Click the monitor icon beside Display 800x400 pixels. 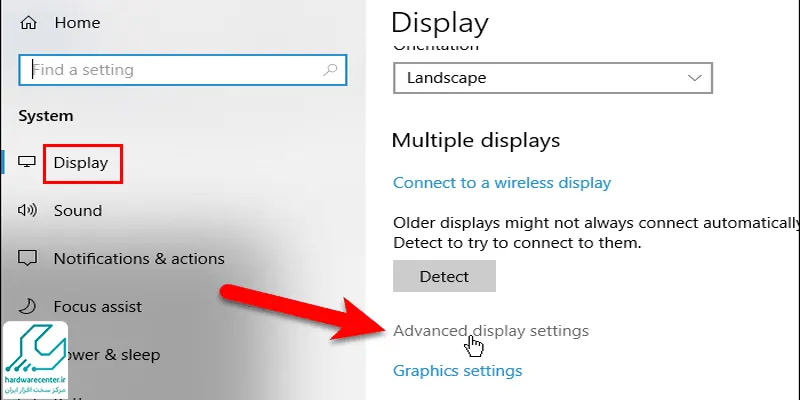coord(27,162)
